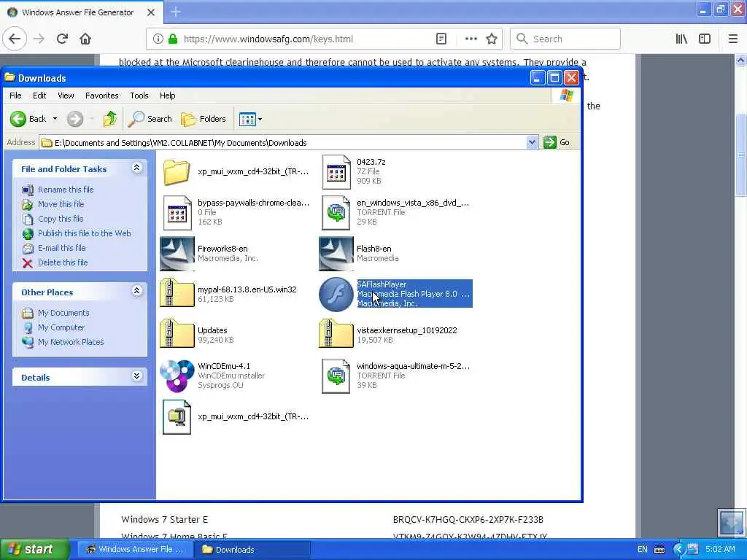Open the Edit menu
The height and width of the screenshot is (560, 747).
pyautogui.click(x=39, y=96)
